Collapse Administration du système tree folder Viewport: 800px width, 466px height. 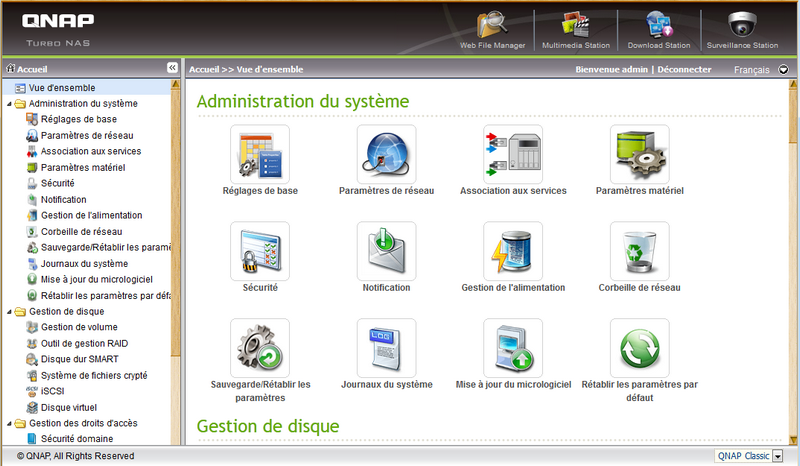pos(9,104)
